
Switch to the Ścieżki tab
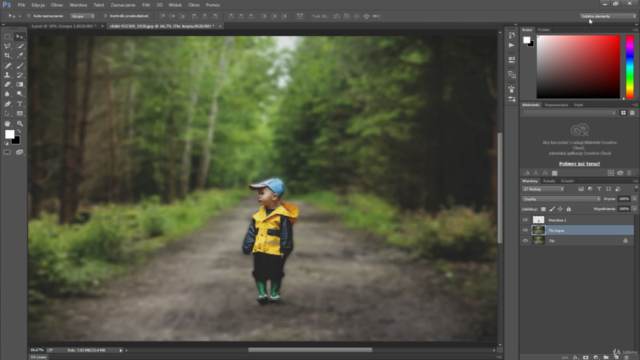tap(567, 181)
